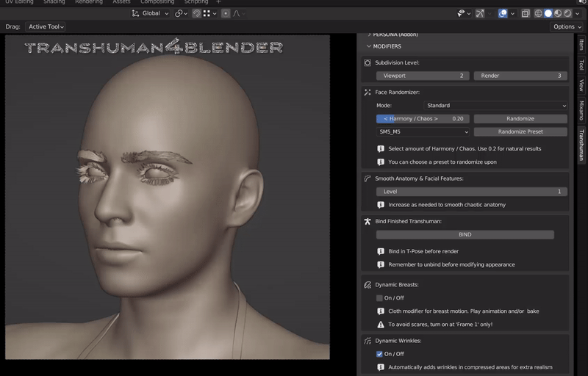
Task: Switch to material preview shading
Action: pyautogui.click(x=558, y=13)
